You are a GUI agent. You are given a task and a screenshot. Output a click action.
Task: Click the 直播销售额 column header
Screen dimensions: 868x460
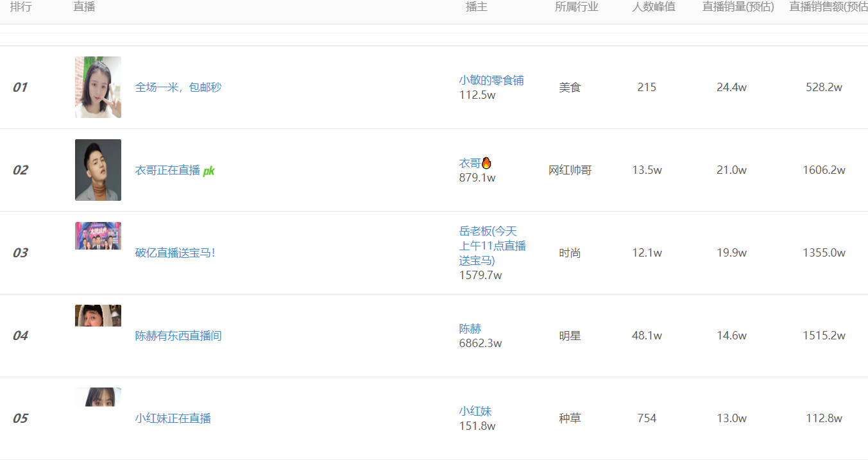828,7
